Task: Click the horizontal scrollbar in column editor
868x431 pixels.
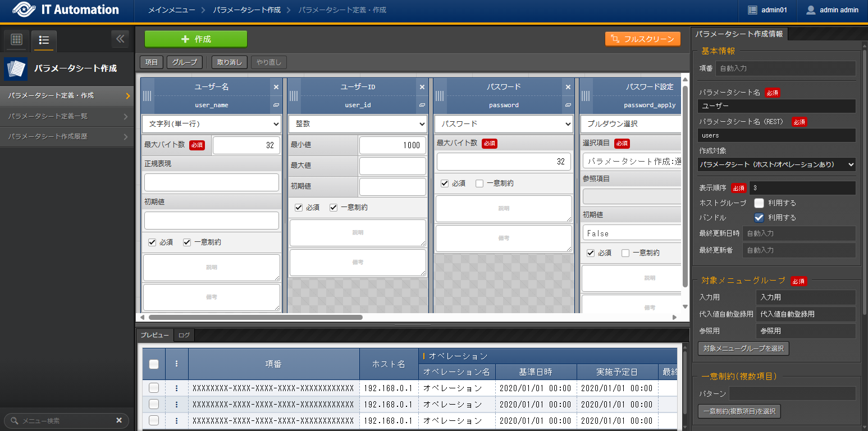Action: 255,317
